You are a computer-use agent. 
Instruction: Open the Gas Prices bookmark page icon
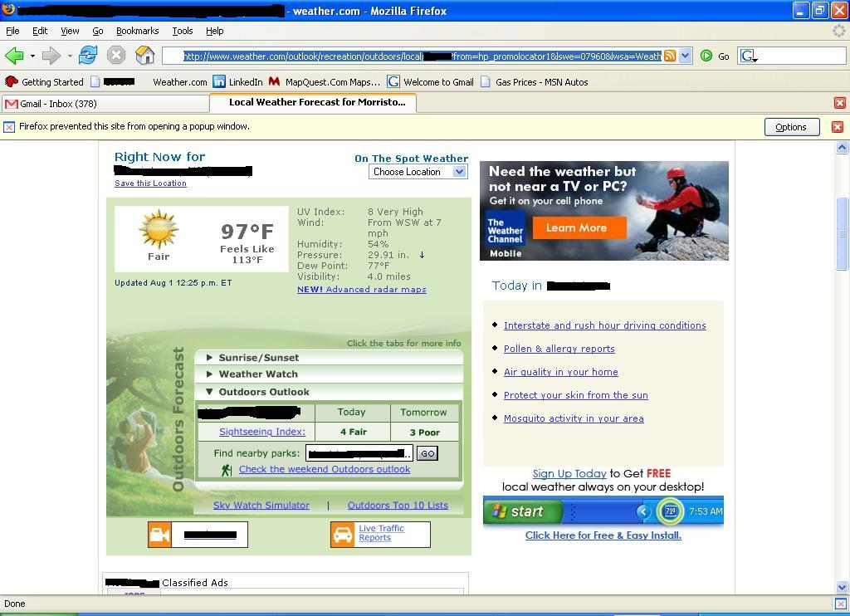pos(485,82)
